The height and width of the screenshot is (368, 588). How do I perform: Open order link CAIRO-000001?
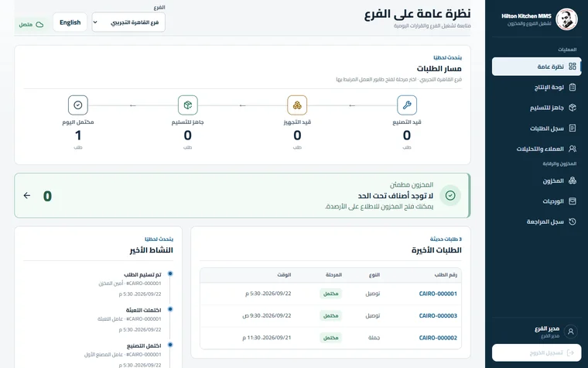[x=438, y=294]
